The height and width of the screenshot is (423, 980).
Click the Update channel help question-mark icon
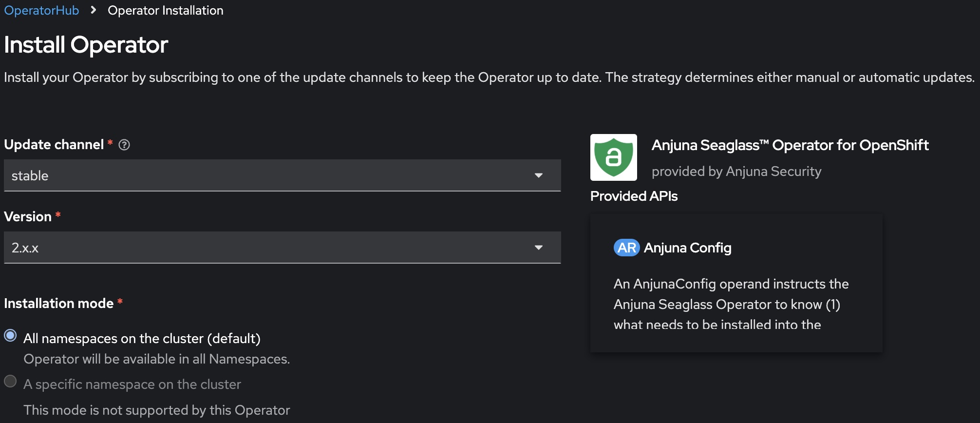coord(124,145)
